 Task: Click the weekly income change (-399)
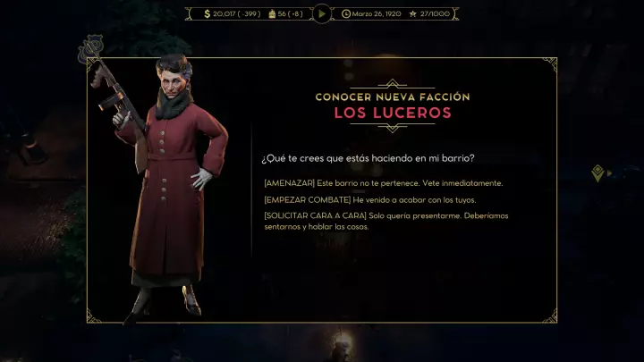(x=249, y=14)
